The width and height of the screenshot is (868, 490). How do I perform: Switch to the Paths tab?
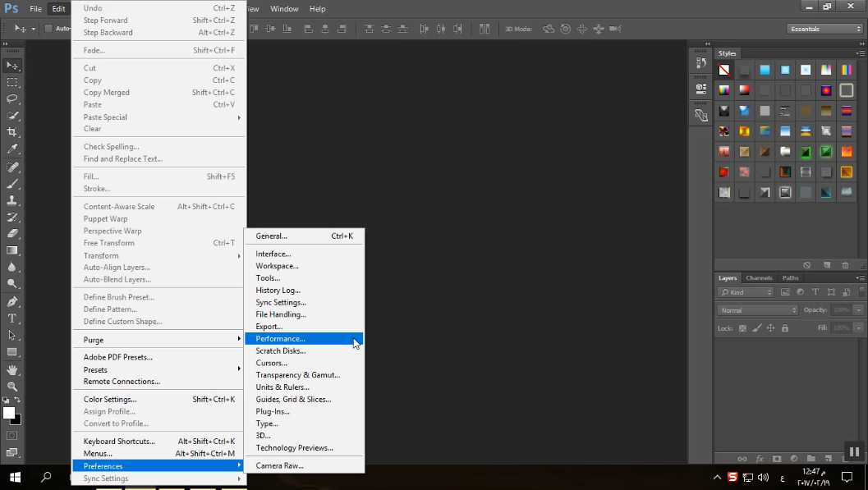(790, 277)
